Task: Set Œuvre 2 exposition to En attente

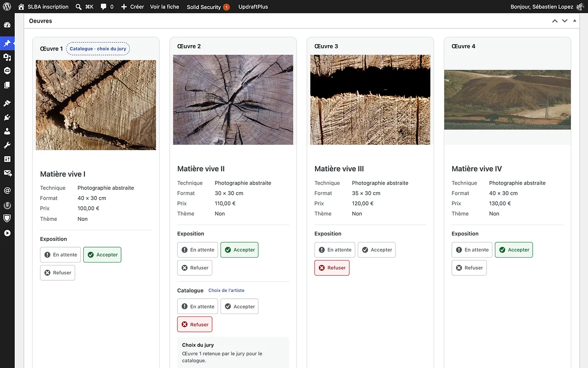Action: 197,250
